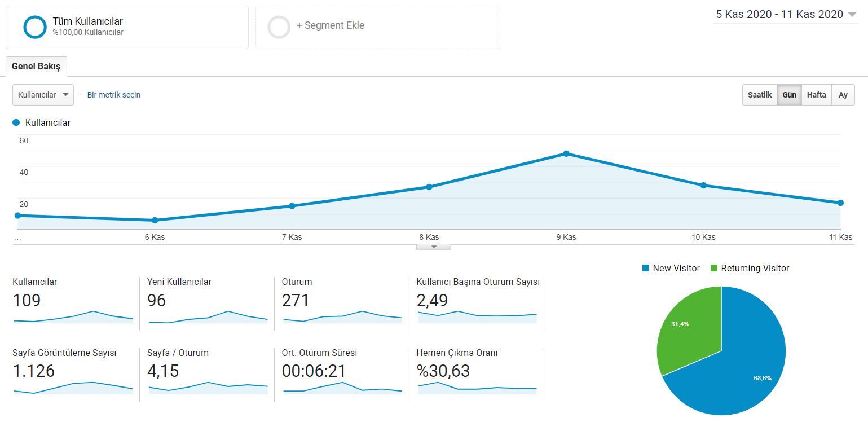
Task: Click the 11 Kas chart data point
Action: click(840, 203)
